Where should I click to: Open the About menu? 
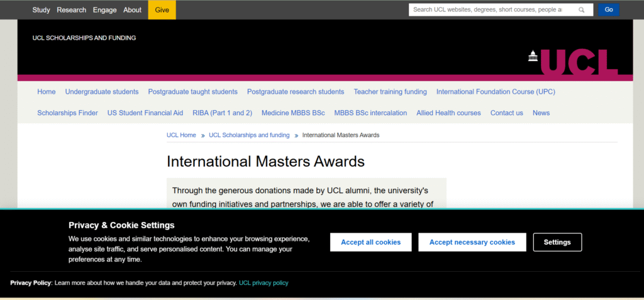[x=132, y=10]
